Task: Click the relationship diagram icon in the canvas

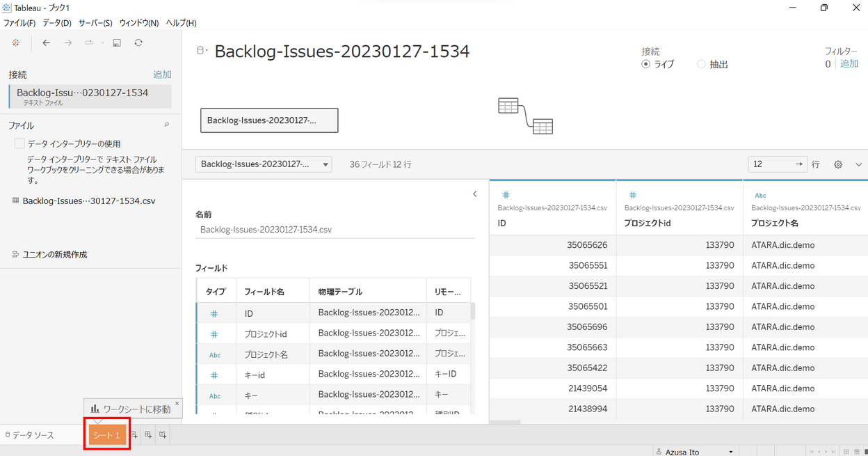Action: [525, 116]
